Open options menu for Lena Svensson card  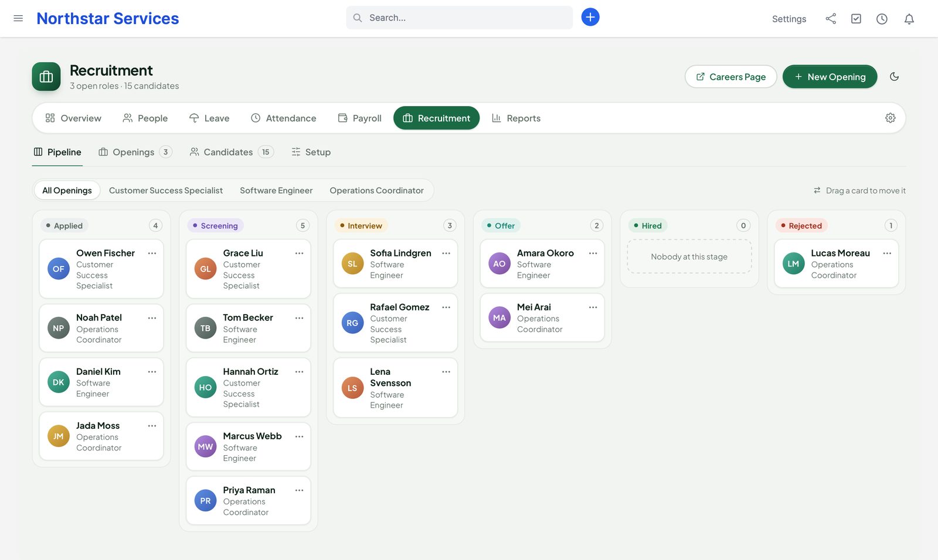pos(446,371)
